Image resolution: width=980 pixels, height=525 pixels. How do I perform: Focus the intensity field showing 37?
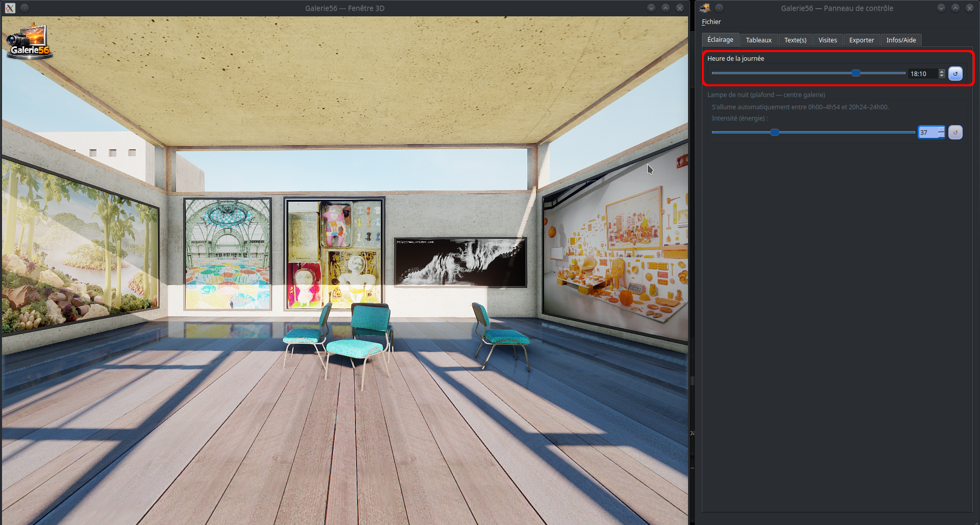tap(928, 133)
